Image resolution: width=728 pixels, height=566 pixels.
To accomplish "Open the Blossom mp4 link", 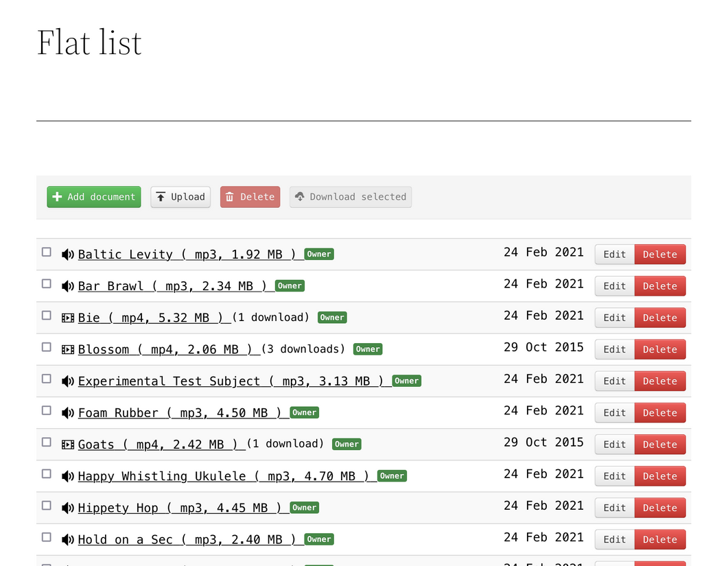I will pos(169,349).
